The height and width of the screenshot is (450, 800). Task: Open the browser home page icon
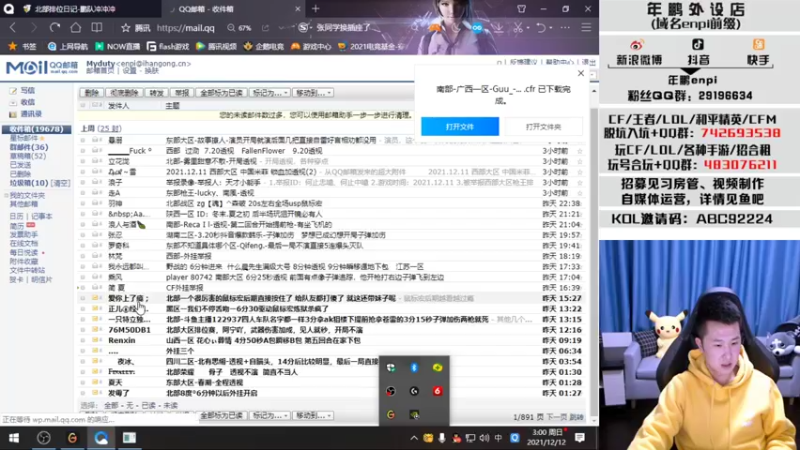point(76,28)
